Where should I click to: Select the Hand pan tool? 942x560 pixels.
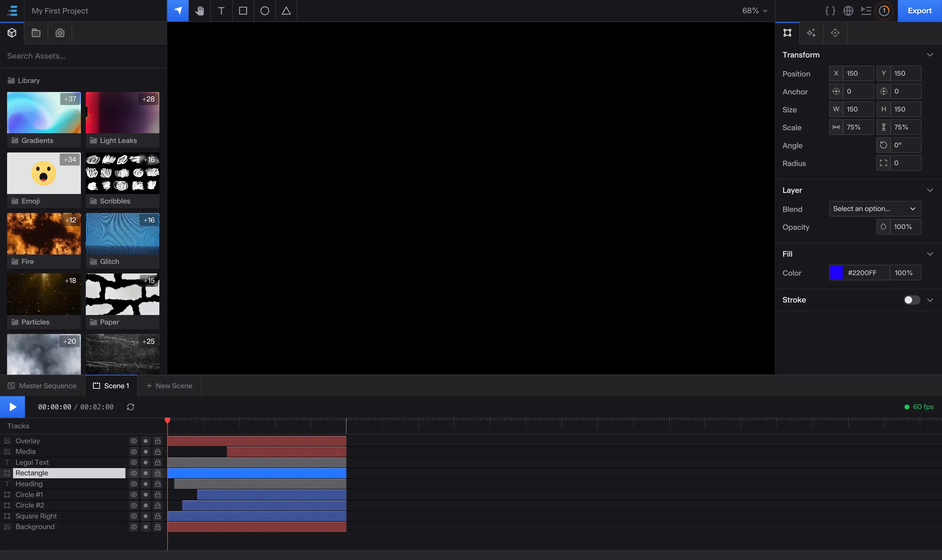pos(199,11)
